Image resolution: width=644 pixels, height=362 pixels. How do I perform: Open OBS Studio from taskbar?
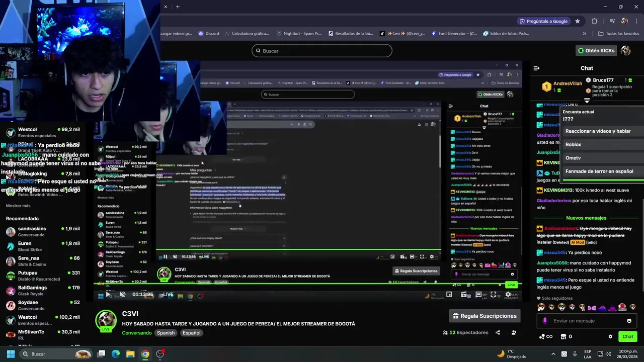tap(160, 354)
